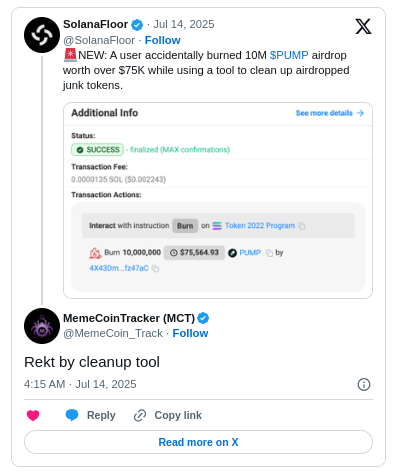The image size is (396, 473).
Task: Open the $PUMP cashtag link
Action: (289, 55)
